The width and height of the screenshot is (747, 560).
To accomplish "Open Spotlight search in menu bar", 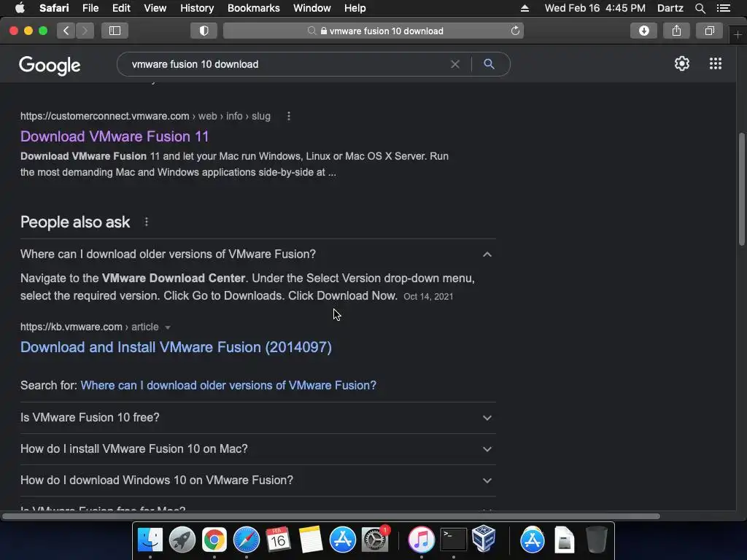I will click(700, 8).
